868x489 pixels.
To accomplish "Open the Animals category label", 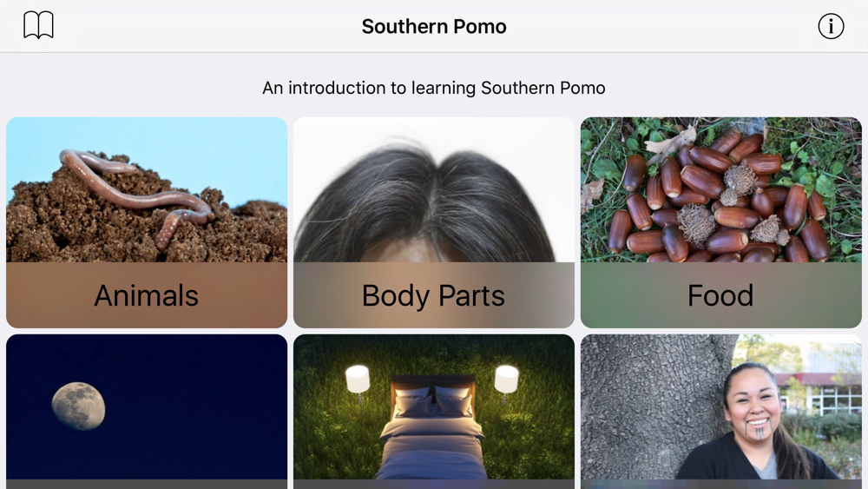I will pyautogui.click(x=146, y=295).
